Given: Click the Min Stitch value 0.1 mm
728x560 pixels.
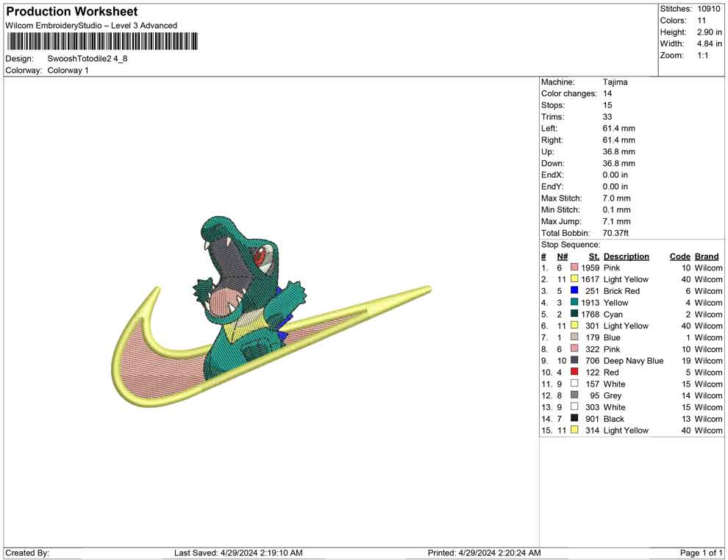Looking at the screenshot, I should click(x=616, y=209).
